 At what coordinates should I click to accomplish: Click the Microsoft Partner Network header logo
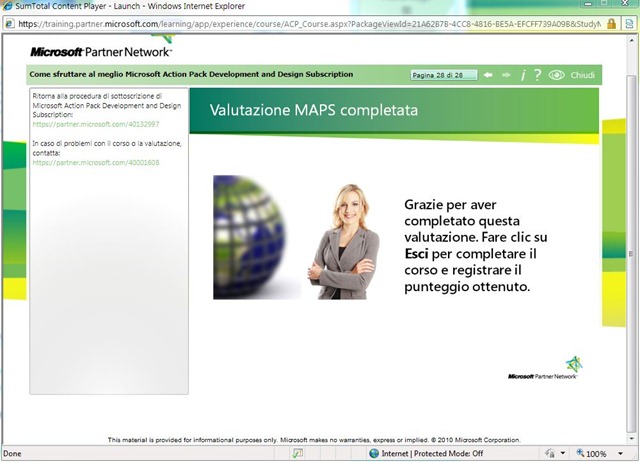[x=101, y=52]
